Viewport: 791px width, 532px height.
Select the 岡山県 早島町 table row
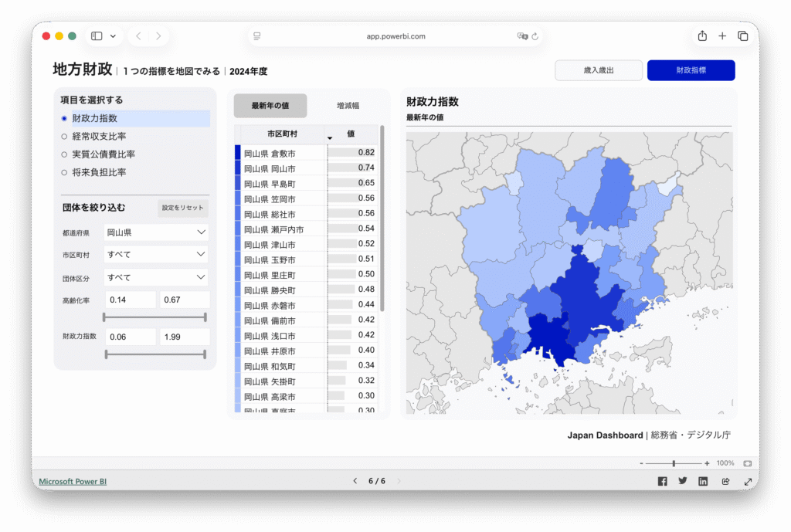point(306,184)
